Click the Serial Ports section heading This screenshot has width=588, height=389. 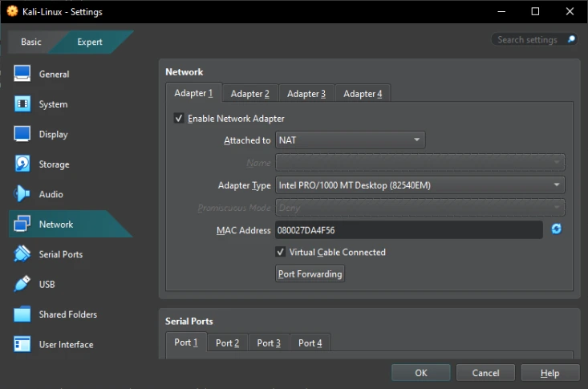[189, 321]
